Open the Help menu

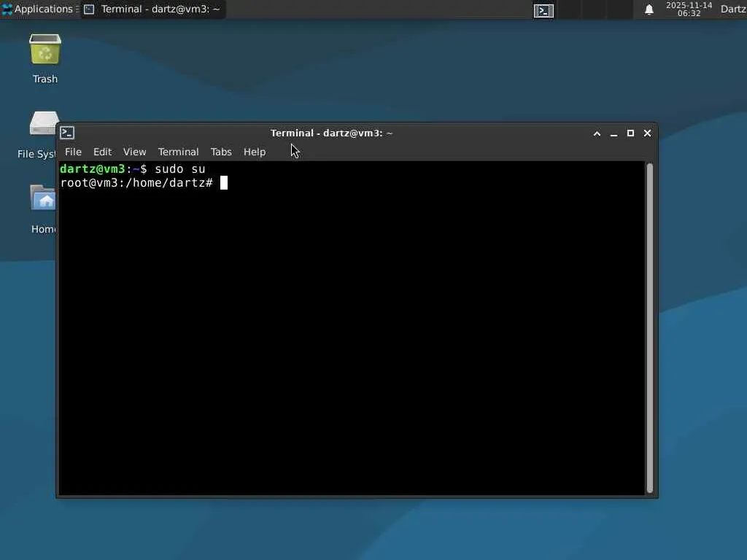[255, 152]
